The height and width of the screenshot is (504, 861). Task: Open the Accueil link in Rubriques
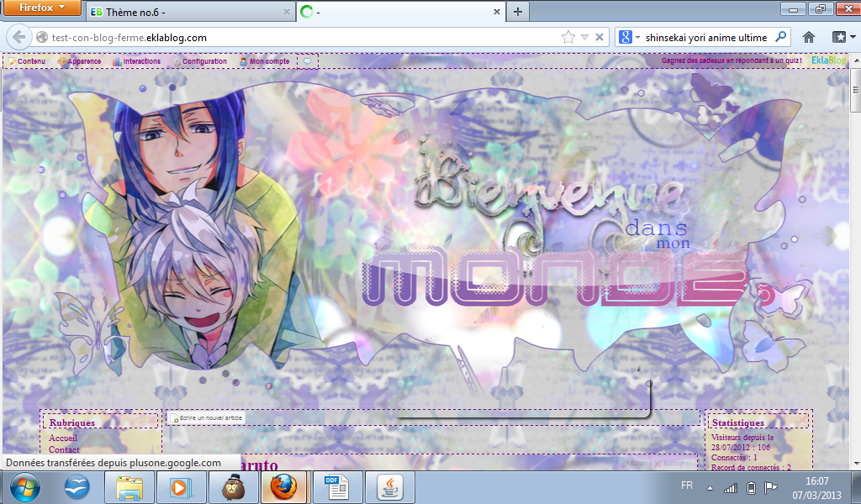63,438
